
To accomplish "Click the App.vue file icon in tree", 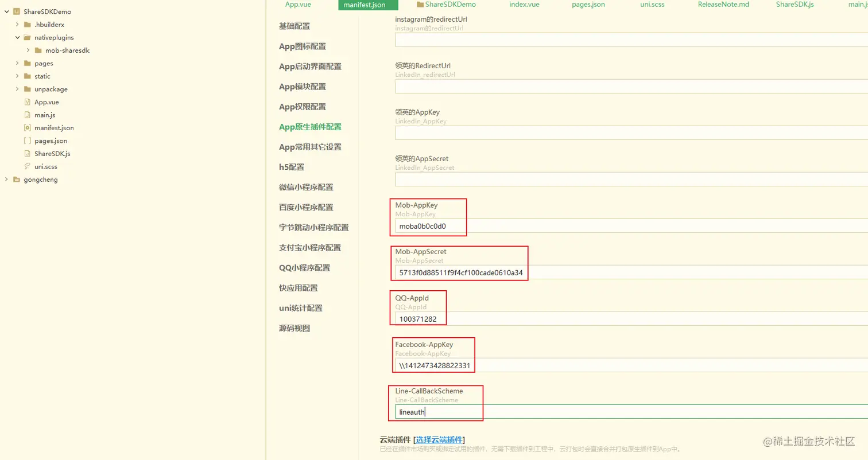I will 27,102.
